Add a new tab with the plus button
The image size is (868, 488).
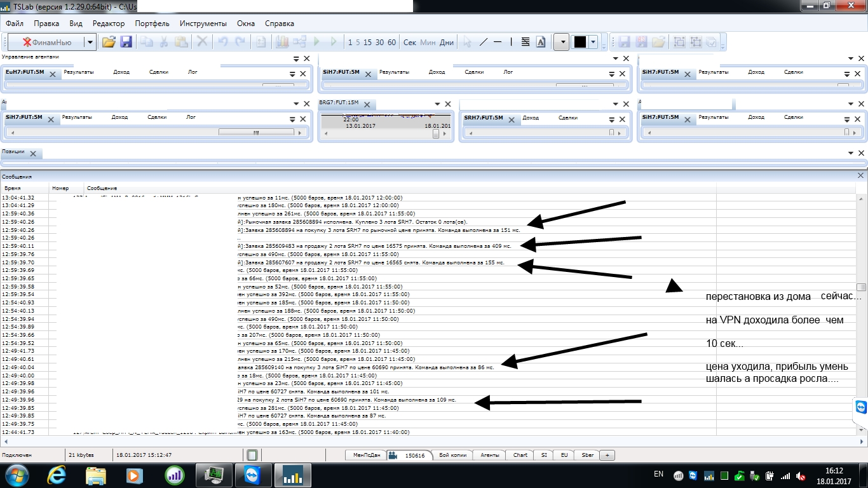tap(607, 455)
